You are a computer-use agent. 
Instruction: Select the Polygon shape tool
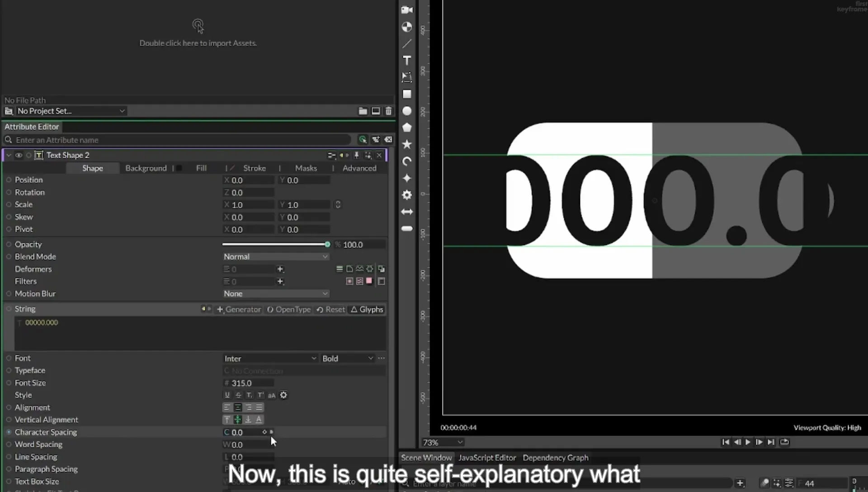407,128
